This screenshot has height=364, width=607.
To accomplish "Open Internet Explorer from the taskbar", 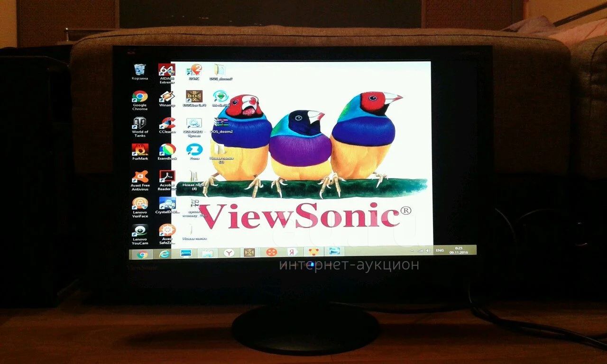I will [x=164, y=254].
